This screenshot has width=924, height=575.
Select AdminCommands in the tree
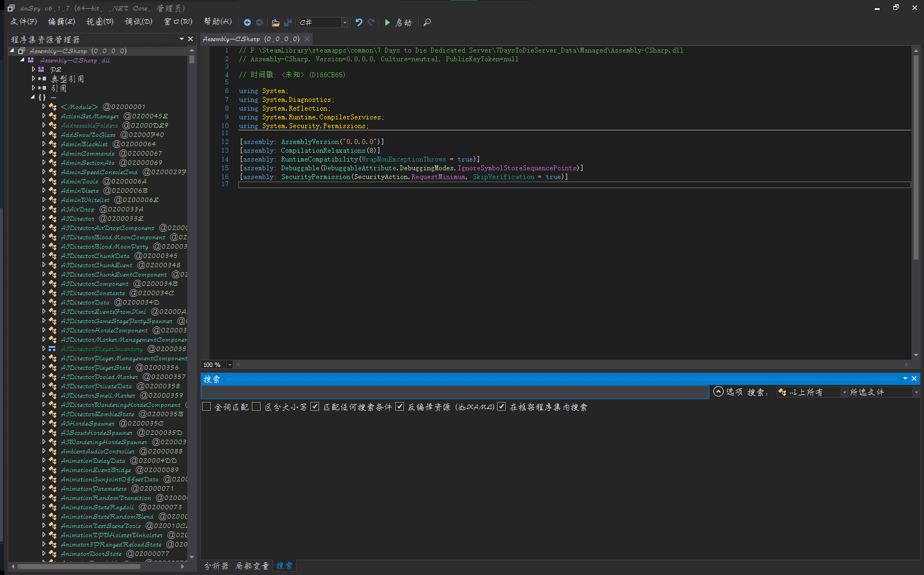pyautogui.click(x=88, y=153)
